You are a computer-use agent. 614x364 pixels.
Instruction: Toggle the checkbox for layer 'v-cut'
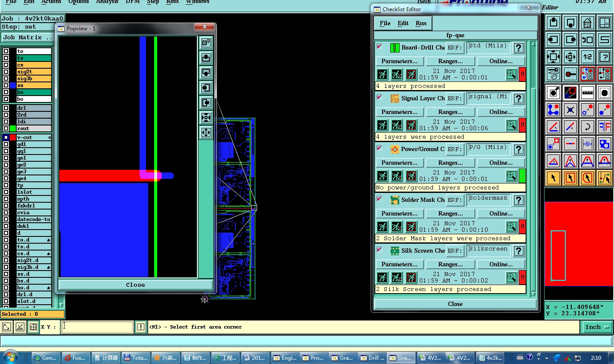(x=6, y=137)
